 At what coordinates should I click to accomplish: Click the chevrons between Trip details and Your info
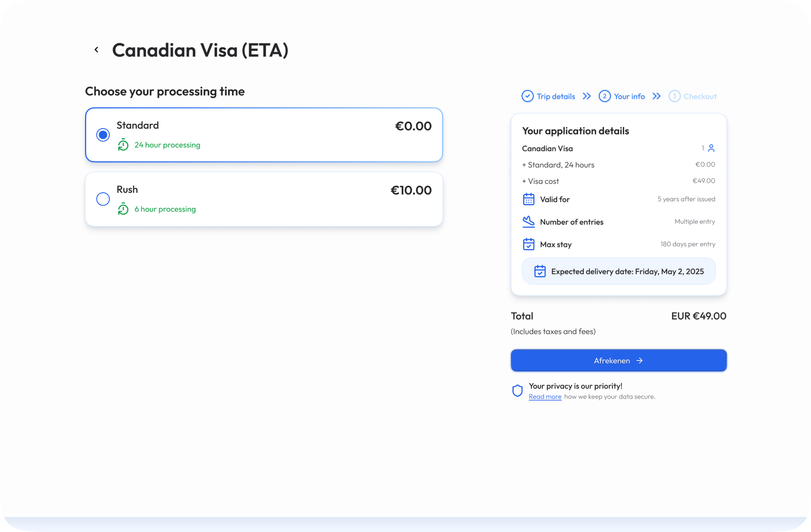586,96
